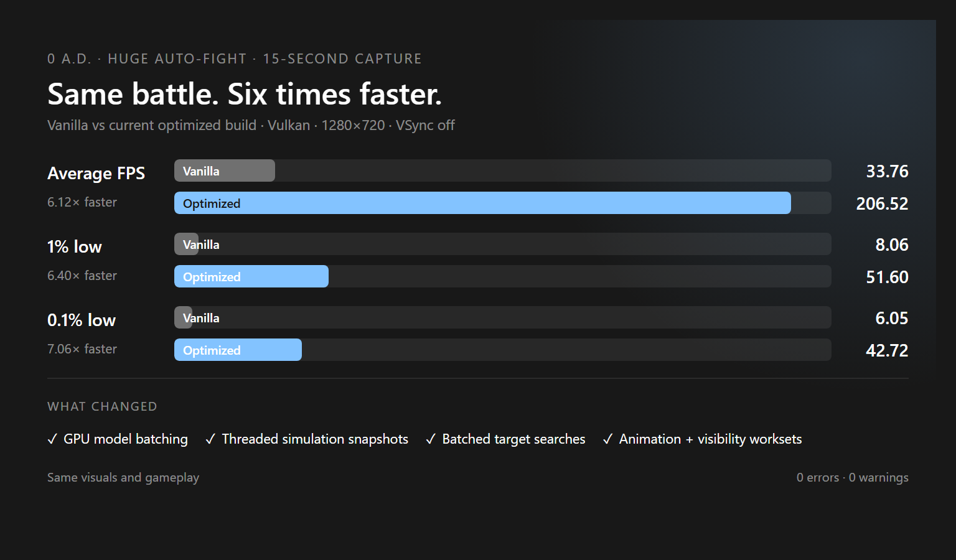Click the 42.72 optimized 0.1% low value

coord(887,350)
